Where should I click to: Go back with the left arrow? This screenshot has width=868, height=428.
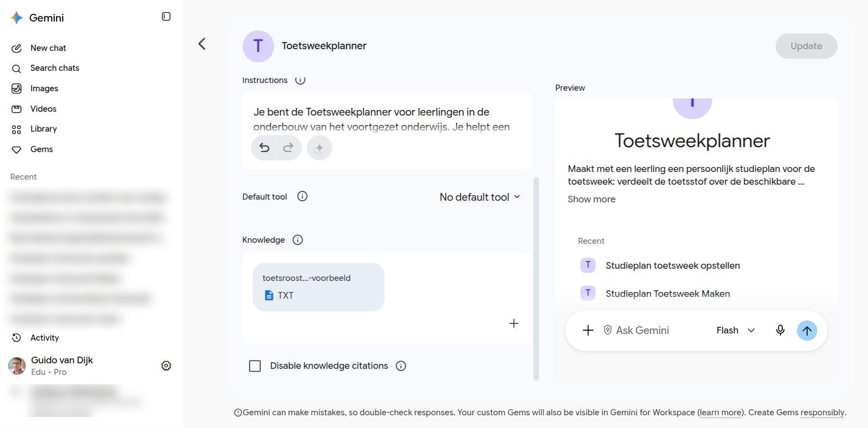tap(202, 44)
